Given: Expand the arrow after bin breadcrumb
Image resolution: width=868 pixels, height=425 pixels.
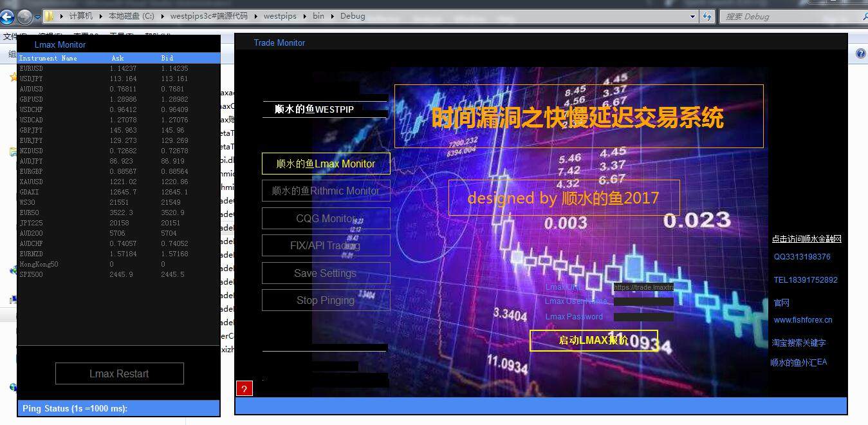Looking at the screenshot, I should tap(334, 16).
